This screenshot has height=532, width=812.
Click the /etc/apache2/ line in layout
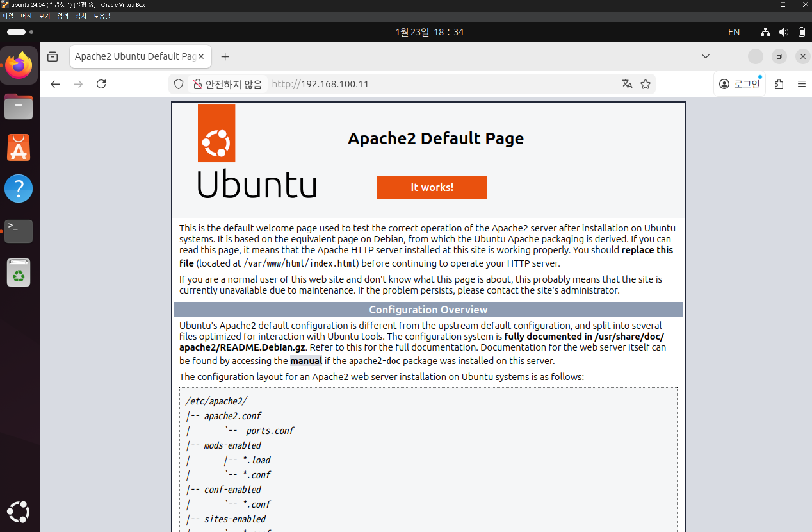click(x=216, y=401)
